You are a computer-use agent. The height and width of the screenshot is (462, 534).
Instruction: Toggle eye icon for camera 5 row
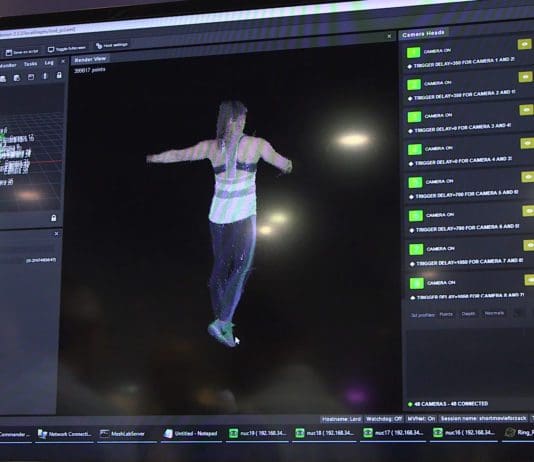pos(528,177)
